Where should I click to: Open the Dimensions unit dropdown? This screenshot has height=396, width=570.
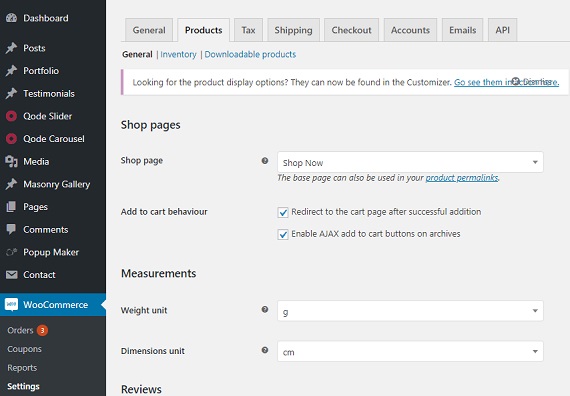point(410,351)
